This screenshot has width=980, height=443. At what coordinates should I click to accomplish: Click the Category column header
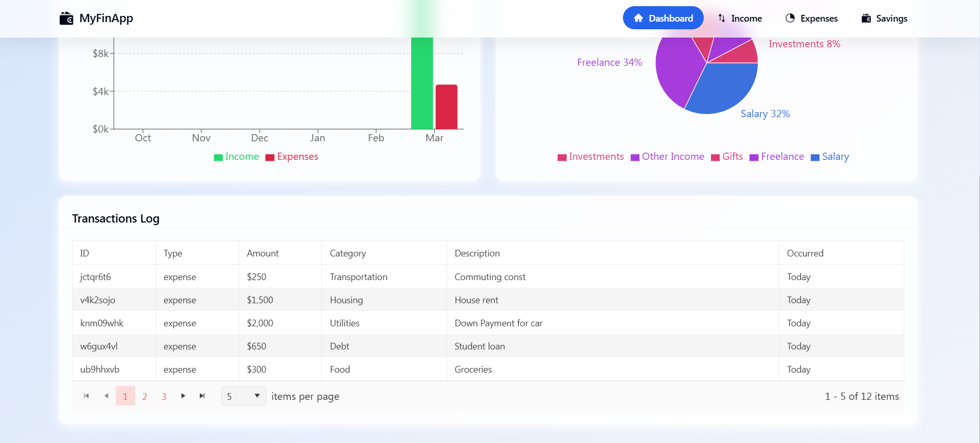384,253
